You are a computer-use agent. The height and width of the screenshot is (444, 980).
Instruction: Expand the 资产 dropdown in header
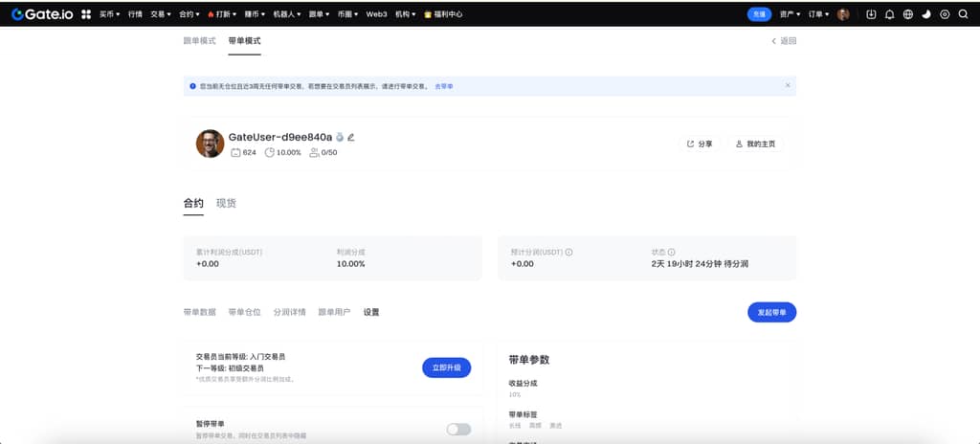click(790, 14)
